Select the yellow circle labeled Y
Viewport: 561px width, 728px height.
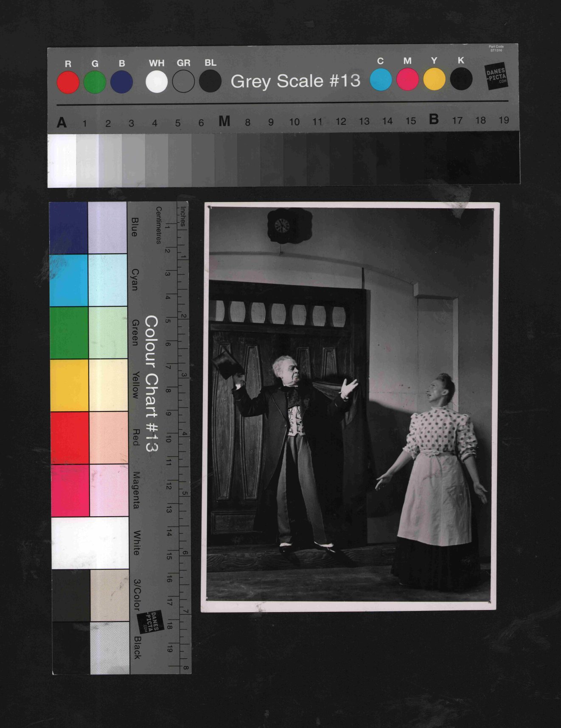(434, 79)
